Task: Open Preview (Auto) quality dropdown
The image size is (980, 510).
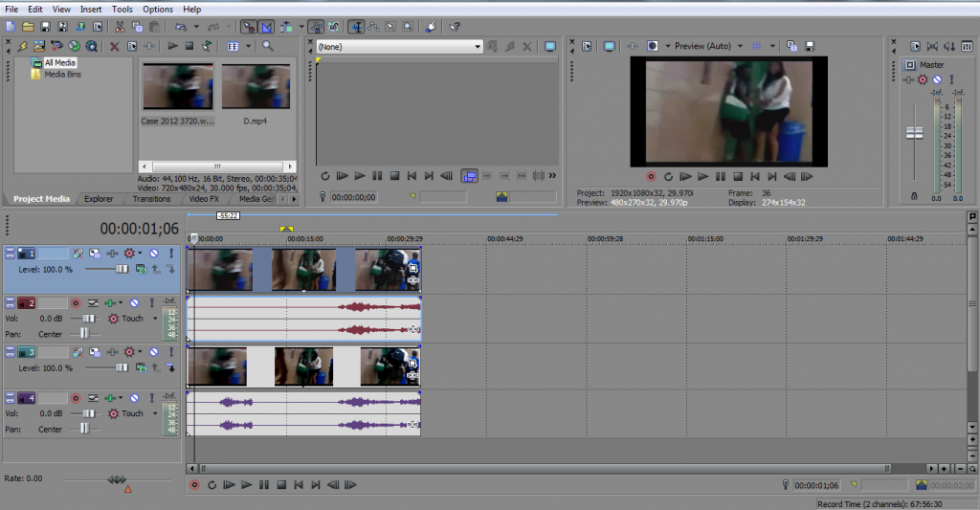Action: click(x=740, y=46)
